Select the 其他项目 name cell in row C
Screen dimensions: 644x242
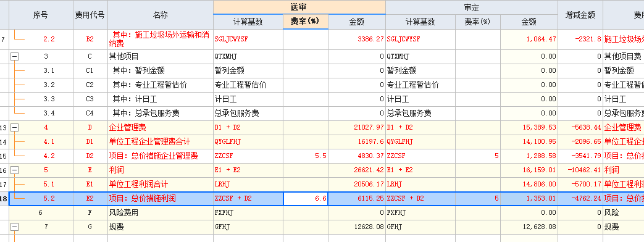(x=161, y=57)
